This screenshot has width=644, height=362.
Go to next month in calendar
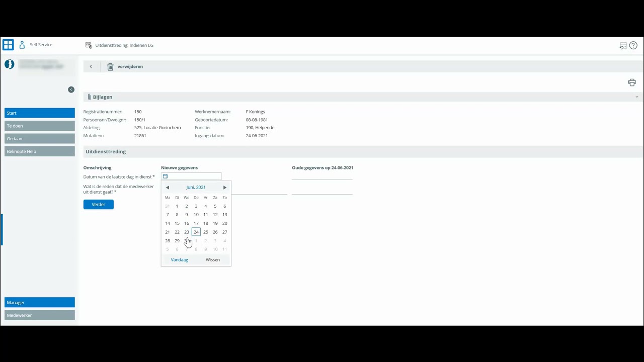tap(225, 188)
